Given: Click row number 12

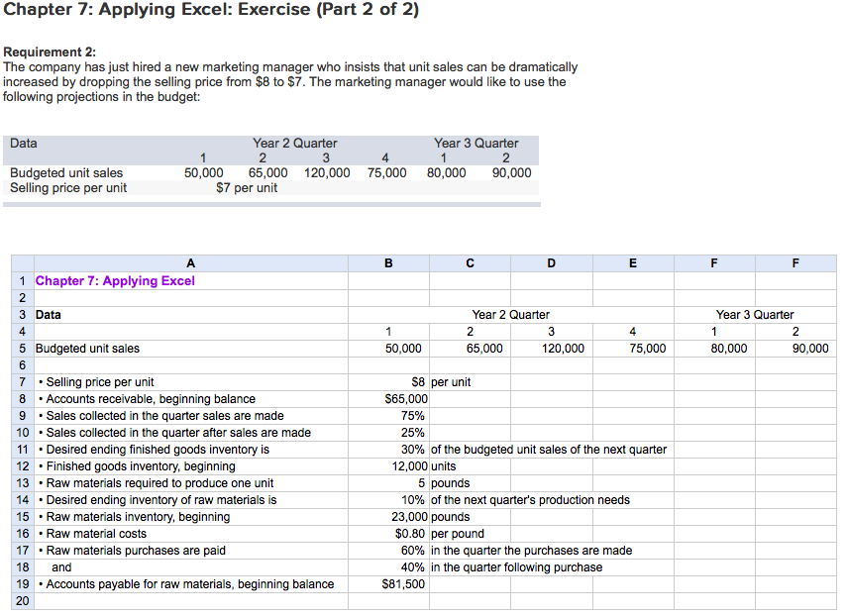Looking at the screenshot, I should pyautogui.click(x=19, y=465).
